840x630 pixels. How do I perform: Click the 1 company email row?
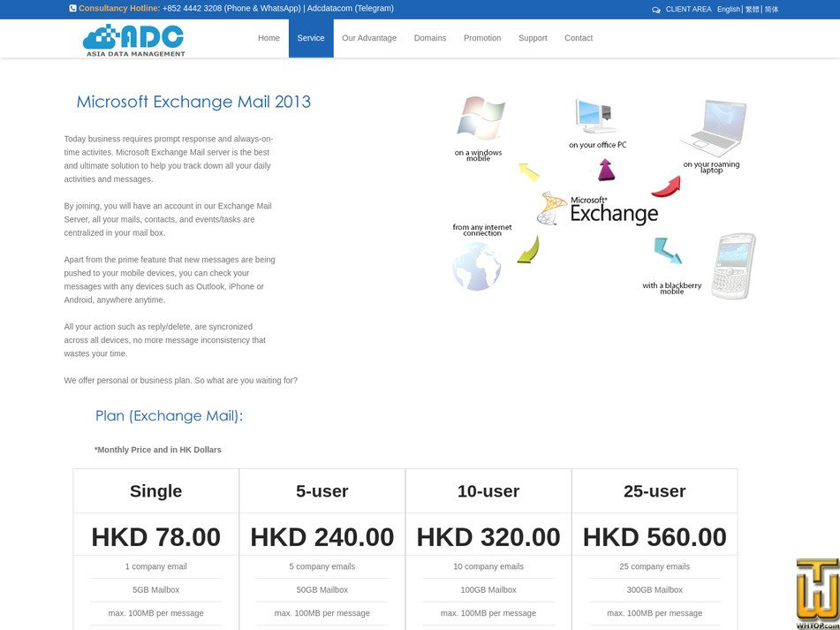click(x=155, y=566)
